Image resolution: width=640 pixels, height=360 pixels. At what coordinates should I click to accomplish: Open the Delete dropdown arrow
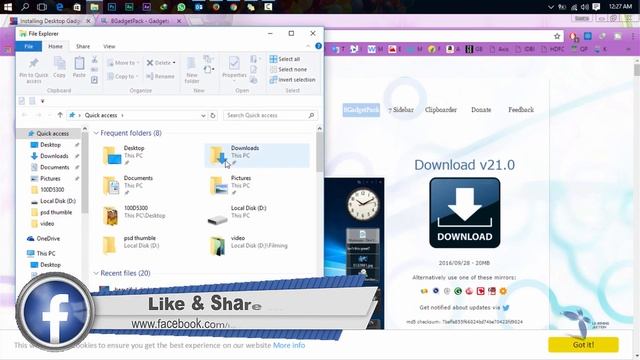coord(174,63)
